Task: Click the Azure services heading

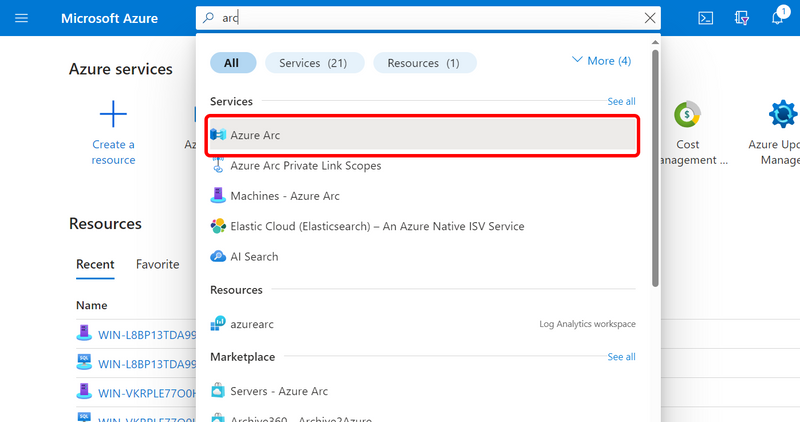Action: 121,69
